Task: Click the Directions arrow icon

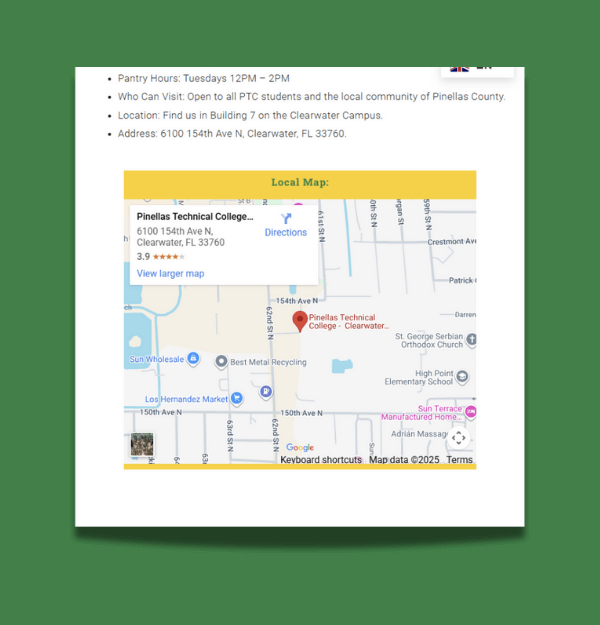Action: point(286,218)
